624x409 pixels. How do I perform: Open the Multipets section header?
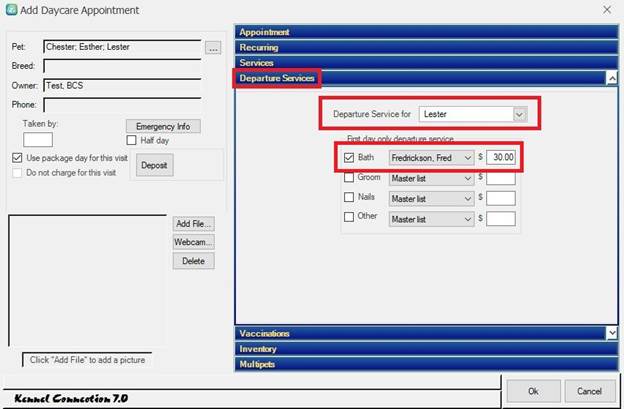426,364
